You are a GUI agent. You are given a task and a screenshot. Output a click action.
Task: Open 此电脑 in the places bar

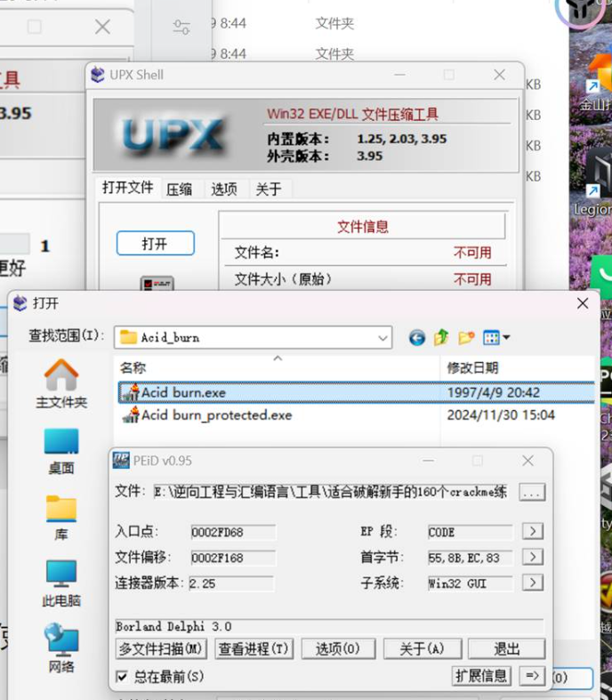[61, 584]
